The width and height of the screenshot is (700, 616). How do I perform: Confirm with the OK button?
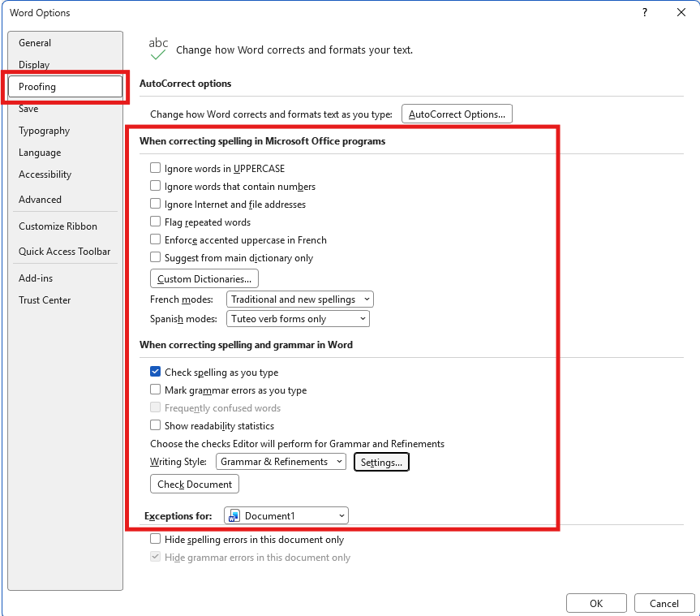pyautogui.click(x=596, y=604)
